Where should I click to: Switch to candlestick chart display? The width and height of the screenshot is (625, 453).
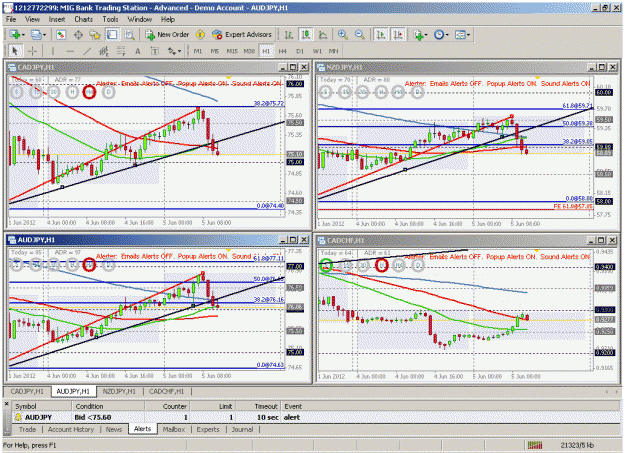306,35
